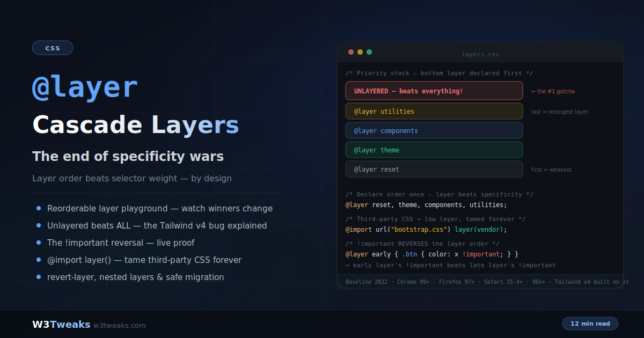The width and height of the screenshot is (644, 338).
Task: Select the @layer theme block
Action: [x=434, y=150]
